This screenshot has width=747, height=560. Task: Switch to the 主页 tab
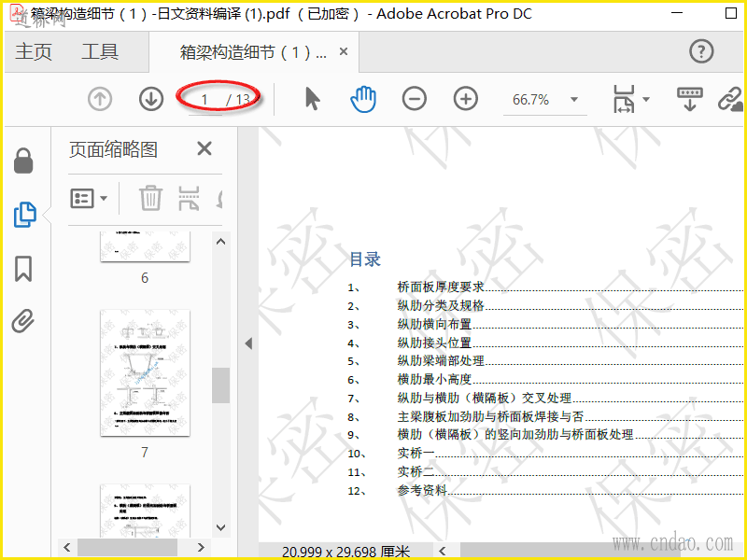[x=34, y=51]
